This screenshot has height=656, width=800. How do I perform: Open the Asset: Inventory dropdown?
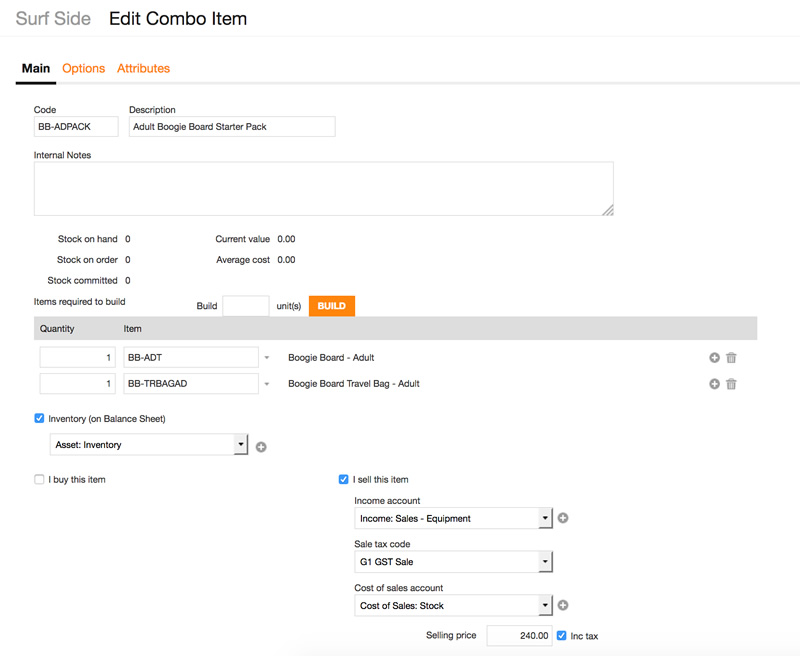149,445
